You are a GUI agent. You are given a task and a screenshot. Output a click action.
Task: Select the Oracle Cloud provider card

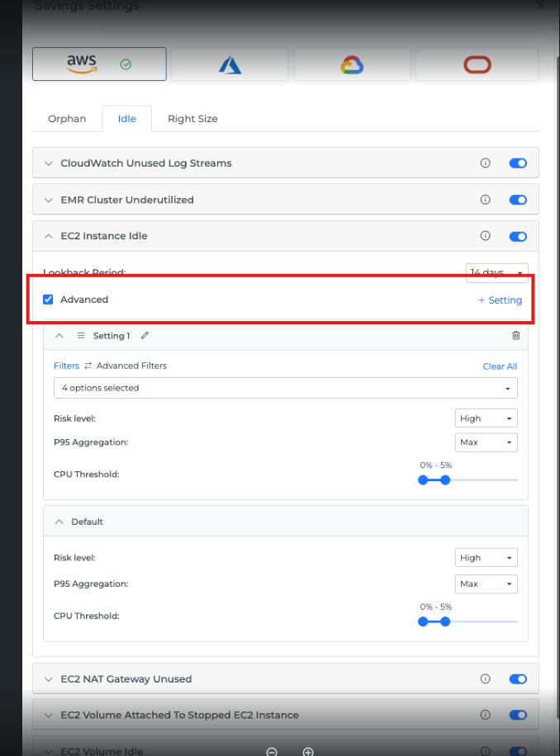click(x=477, y=64)
